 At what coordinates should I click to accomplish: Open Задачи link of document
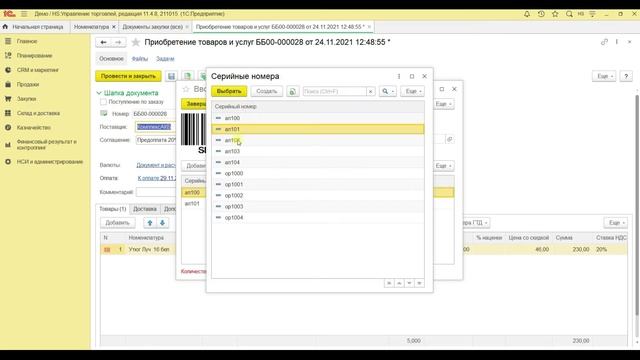coord(165,59)
